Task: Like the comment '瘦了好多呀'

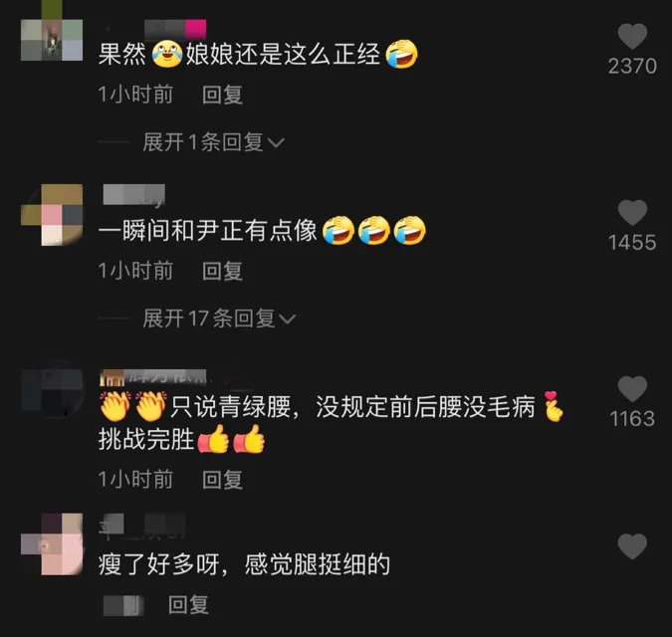Action: coord(632,546)
